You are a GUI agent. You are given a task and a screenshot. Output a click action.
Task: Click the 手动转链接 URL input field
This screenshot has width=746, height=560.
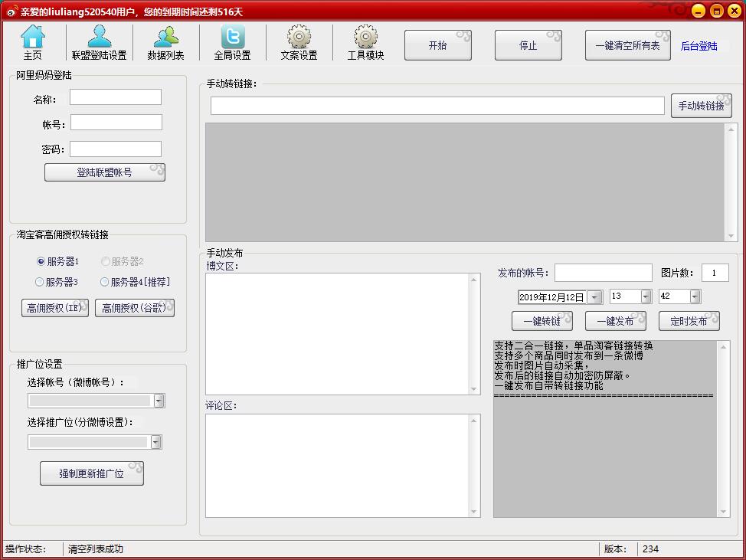[x=437, y=106]
